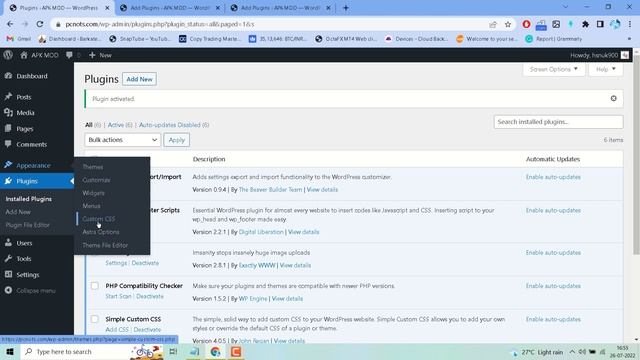Image resolution: width=640 pixels, height=360 pixels.
Task: Click the Add New plugin button
Action: tap(139, 79)
